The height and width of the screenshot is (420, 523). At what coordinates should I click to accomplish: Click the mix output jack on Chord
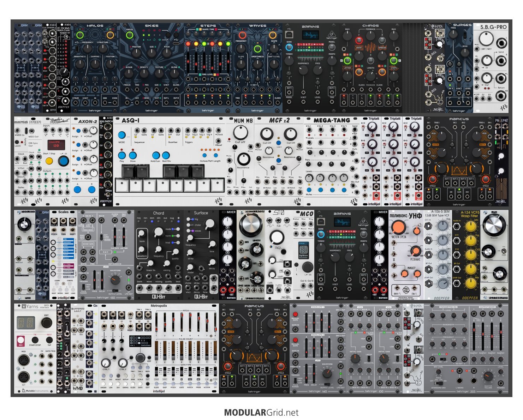point(178,288)
